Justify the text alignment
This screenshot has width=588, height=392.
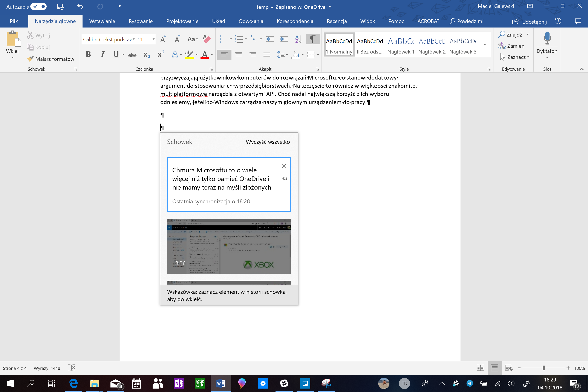[267, 55]
